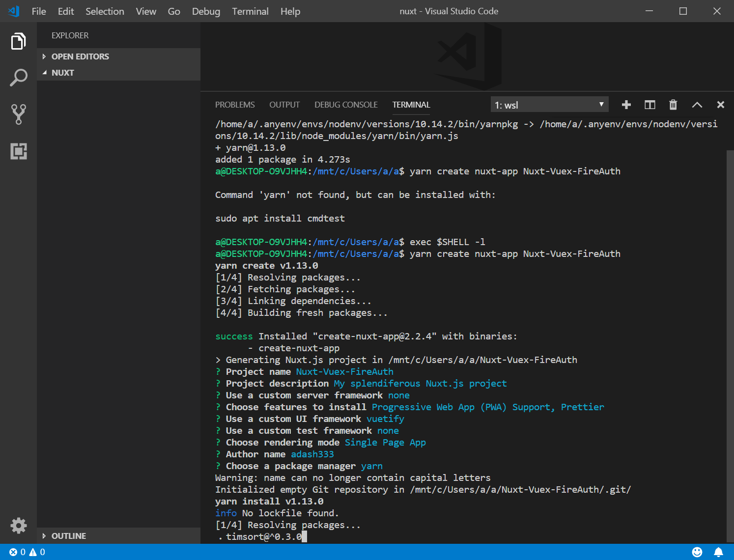Open the Manage gear menu
Viewport: 734px width, 560px height.
[18, 526]
